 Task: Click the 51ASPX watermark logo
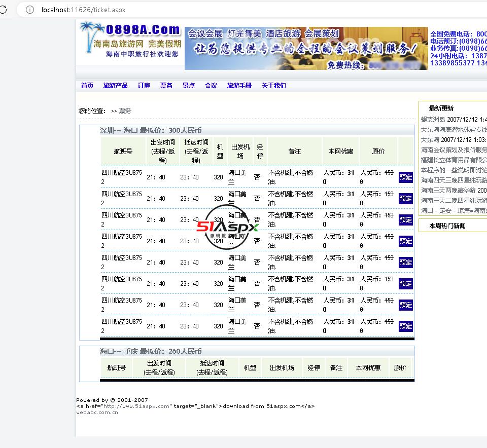[x=228, y=228]
